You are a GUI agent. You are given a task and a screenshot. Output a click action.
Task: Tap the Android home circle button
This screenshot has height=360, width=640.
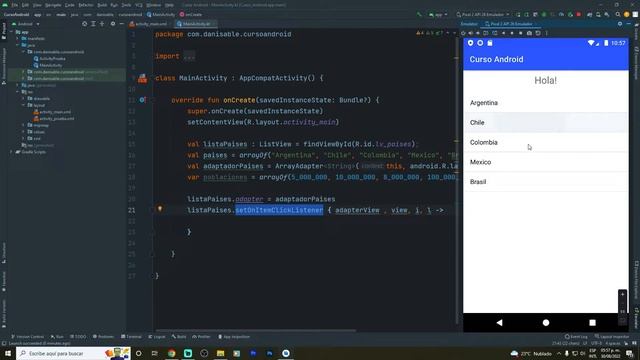tap(546, 322)
